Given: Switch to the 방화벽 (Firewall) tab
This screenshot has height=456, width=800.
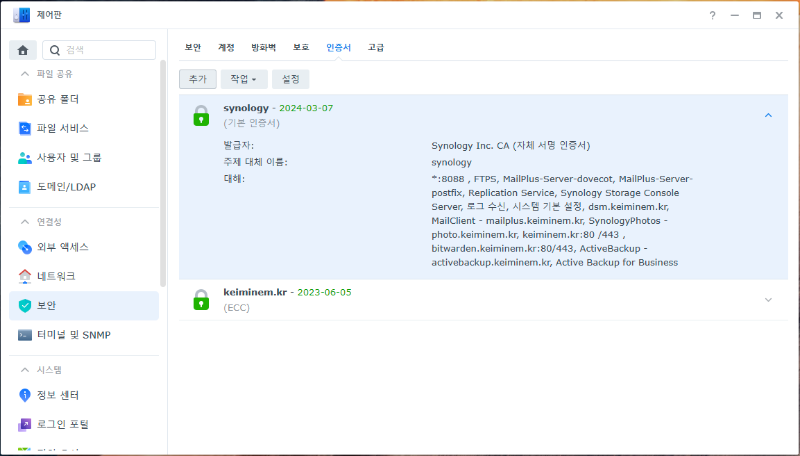Looking at the screenshot, I should click(263, 47).
